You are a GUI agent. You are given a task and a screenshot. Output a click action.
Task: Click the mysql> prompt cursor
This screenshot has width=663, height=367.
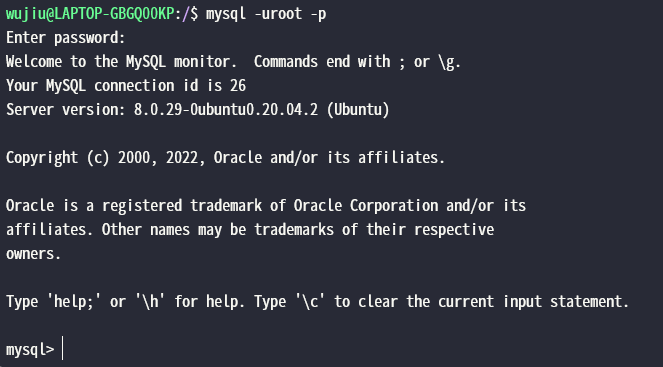click(x=63, y=348)
